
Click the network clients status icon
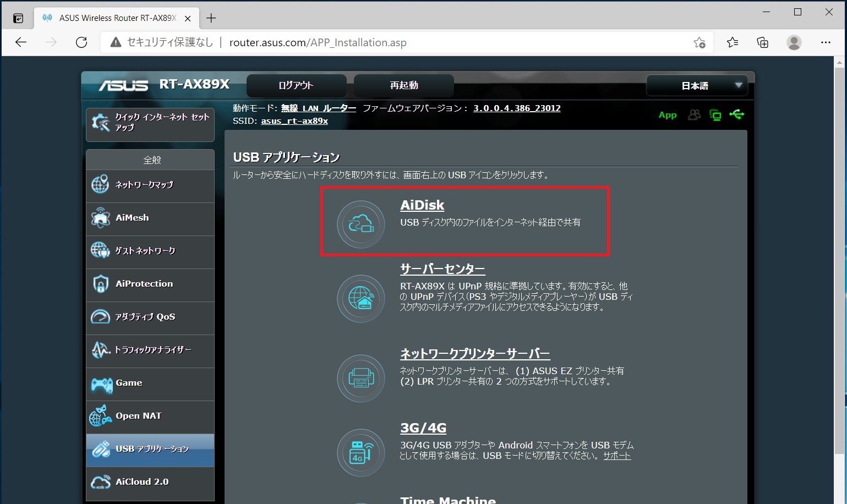pos(715,115)
